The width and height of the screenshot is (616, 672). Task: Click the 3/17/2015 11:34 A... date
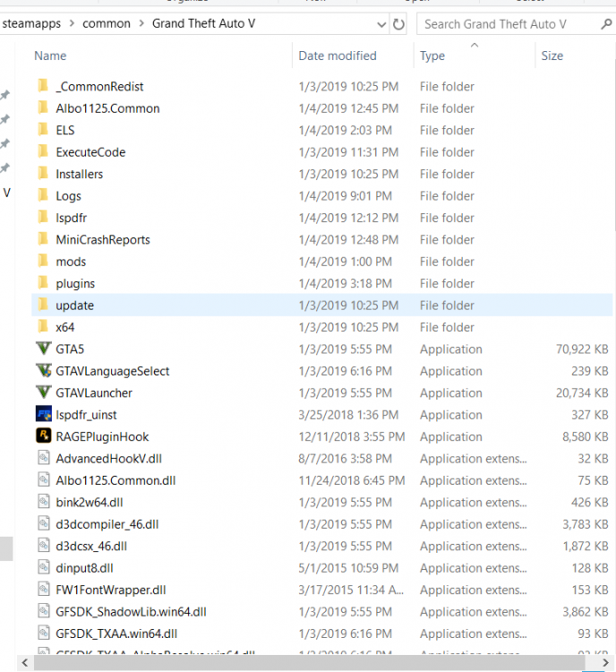coord(351,590)
